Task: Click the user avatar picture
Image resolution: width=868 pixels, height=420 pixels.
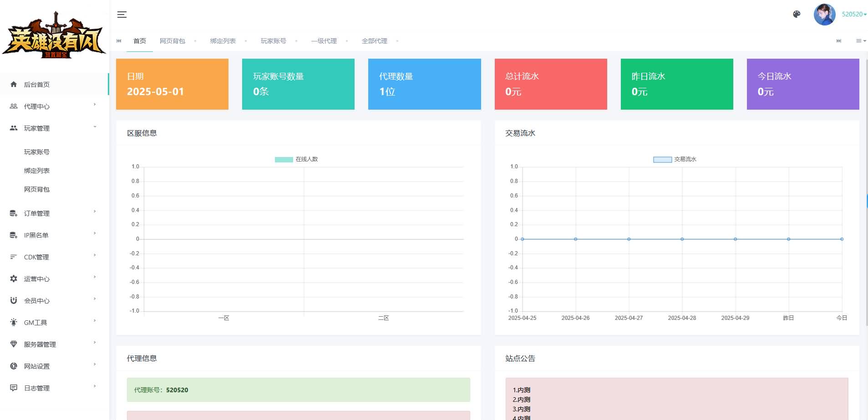Action: [x=824, y=15]
